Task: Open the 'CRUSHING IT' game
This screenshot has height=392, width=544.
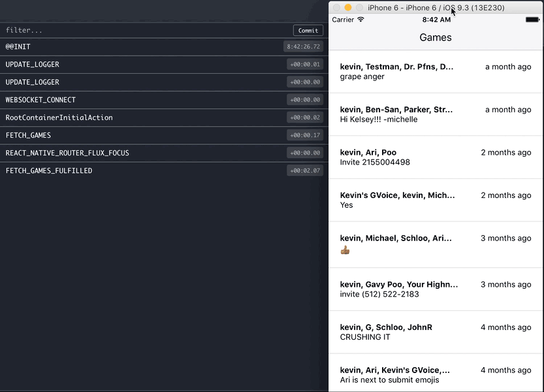Action: click(436, 332)
